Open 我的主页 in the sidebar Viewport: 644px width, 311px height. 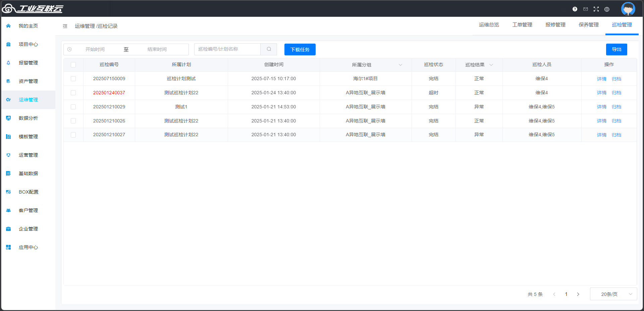(x=28, y=26)
